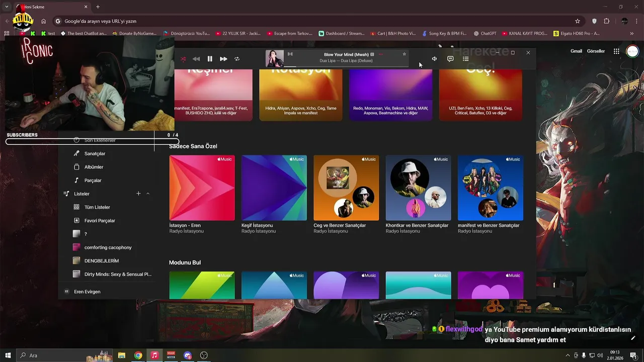The width and height of the screenshot is (644, 362).
Task: Open the Dashboard / Stream bookmark
Action: point(342,34)
